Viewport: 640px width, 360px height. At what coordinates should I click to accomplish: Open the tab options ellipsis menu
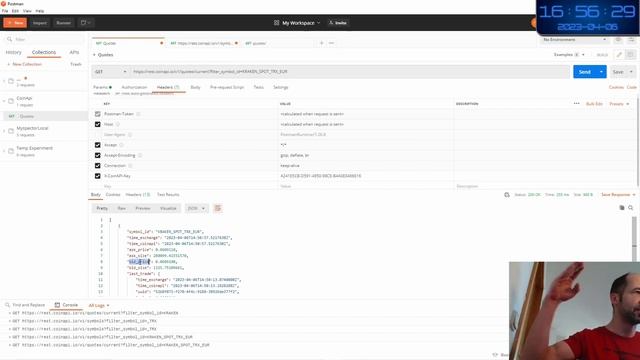331,43
